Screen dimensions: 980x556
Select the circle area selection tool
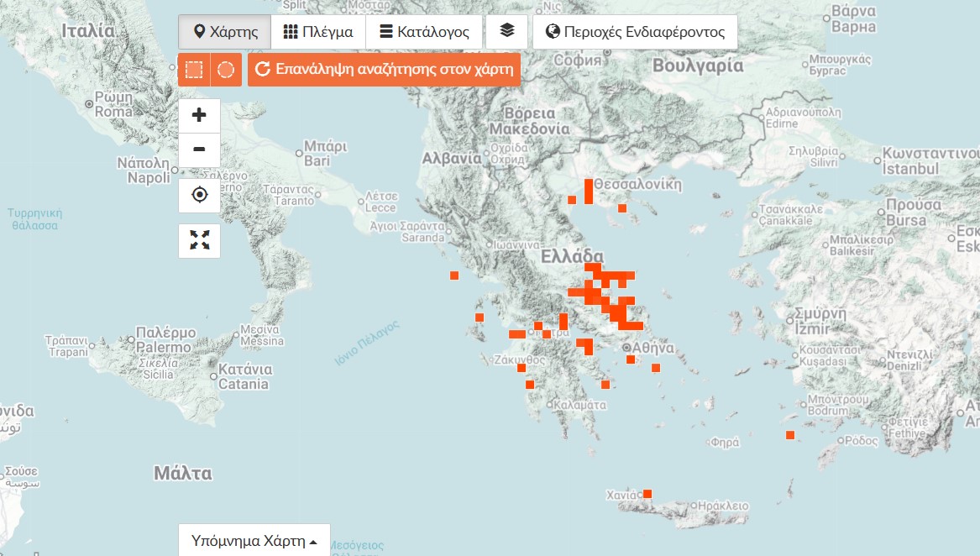tap(226, 70)
